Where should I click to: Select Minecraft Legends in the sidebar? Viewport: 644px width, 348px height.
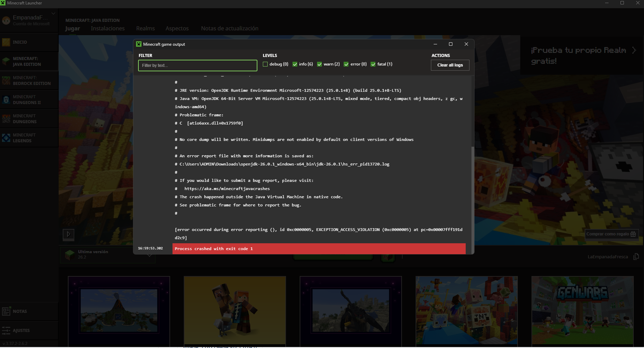coord(29,138)
